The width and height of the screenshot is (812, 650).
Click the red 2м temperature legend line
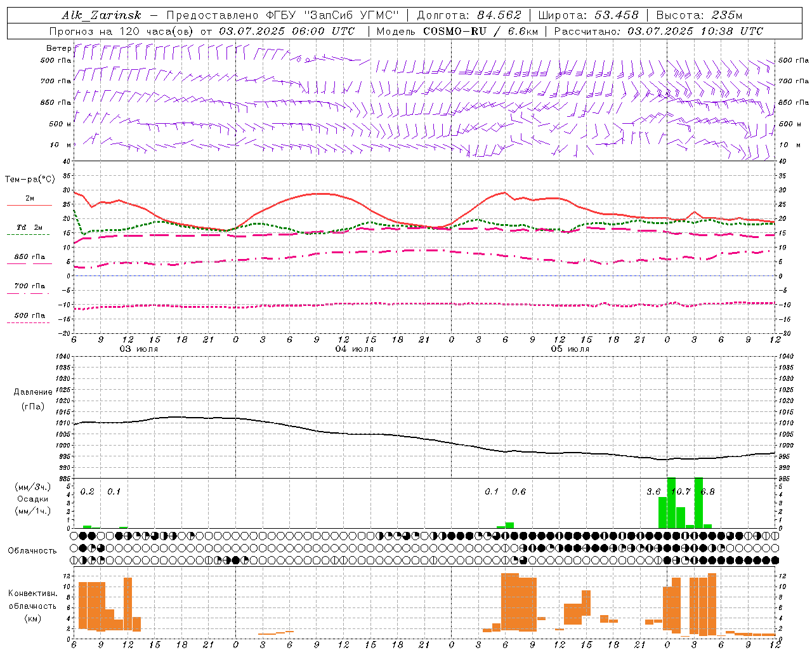coord(29,206)
